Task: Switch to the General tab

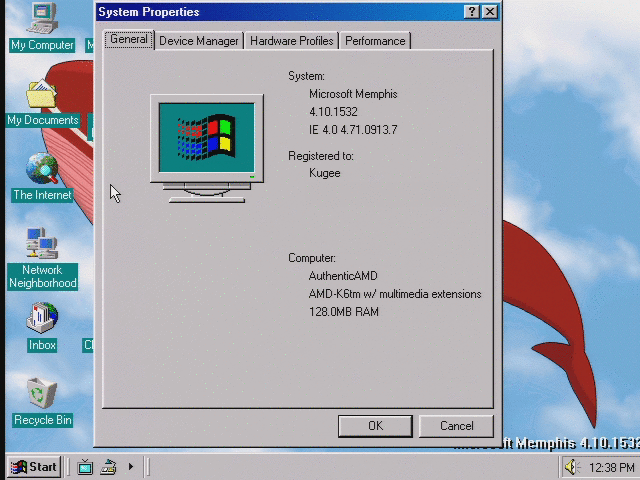Action: tap(129, 40)
